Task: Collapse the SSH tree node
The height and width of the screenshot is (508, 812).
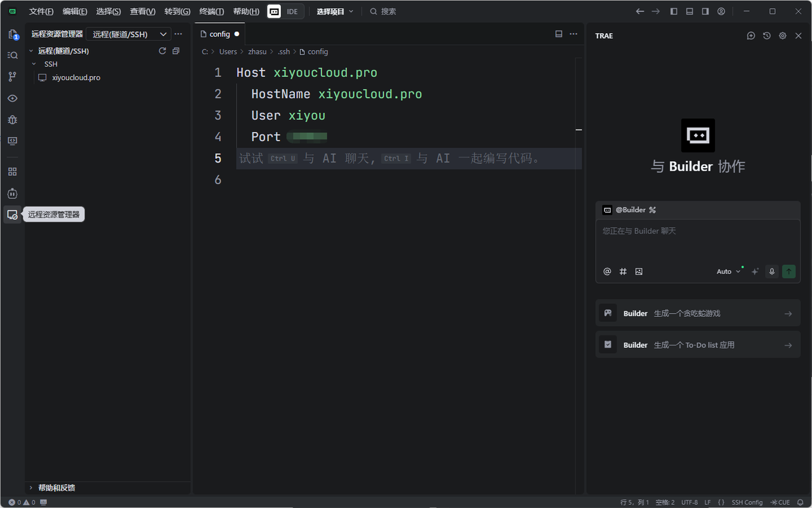Action: click(x=34, y=64)
